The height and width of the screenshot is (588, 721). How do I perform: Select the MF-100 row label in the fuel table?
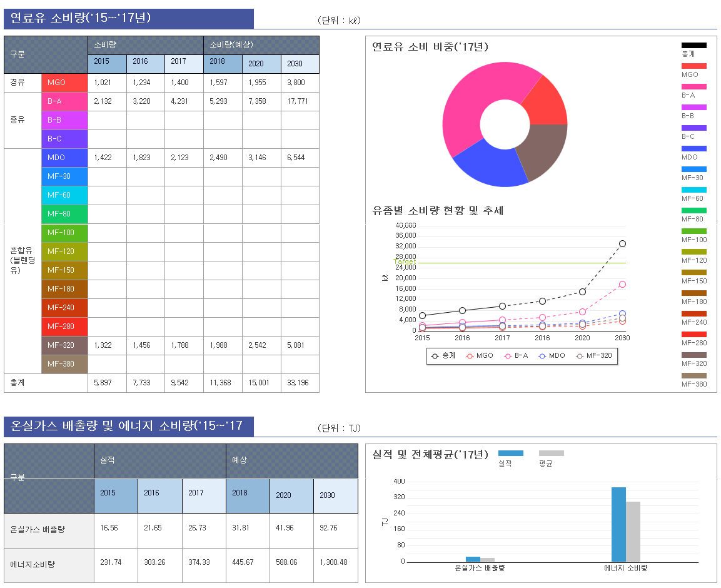[64, 233]
